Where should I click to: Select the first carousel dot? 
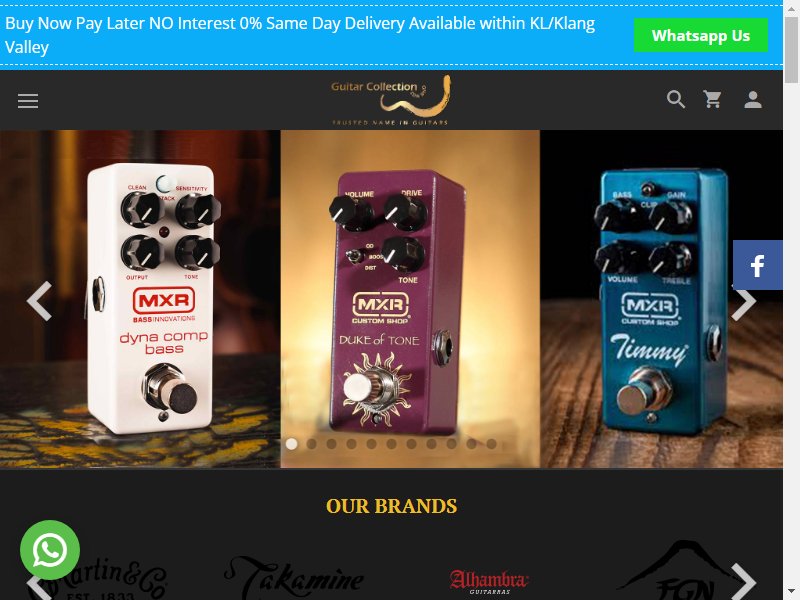[x=291, y=444]
